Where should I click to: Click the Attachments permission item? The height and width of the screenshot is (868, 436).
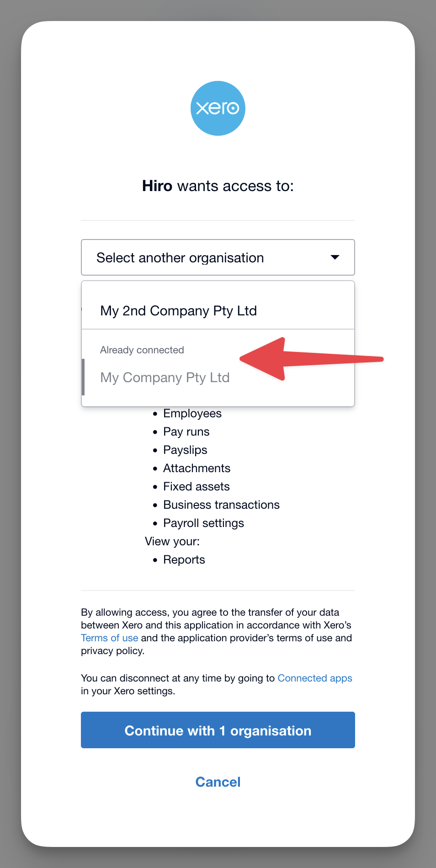coord(197,469)
